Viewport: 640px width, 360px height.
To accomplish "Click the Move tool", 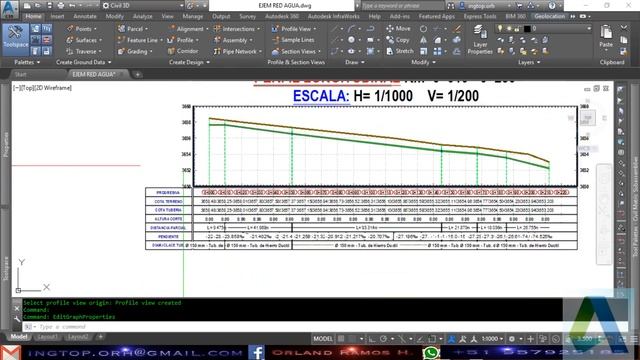I will point(398,29).
